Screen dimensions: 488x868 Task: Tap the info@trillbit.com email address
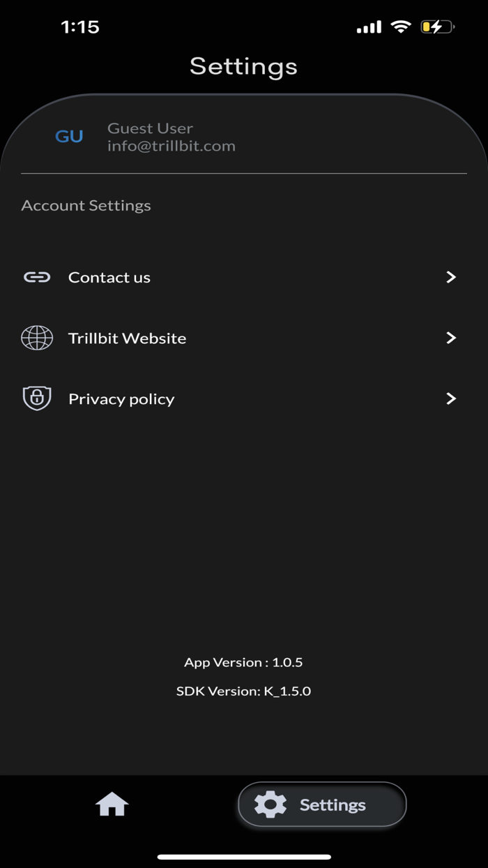(x=171, y=146)
